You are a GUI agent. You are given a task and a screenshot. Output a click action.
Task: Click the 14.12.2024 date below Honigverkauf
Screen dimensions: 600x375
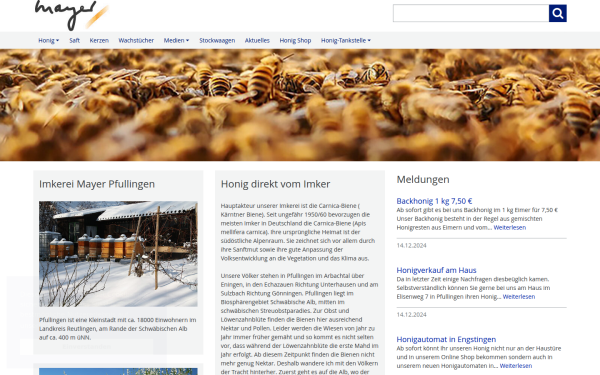point(411,315)
